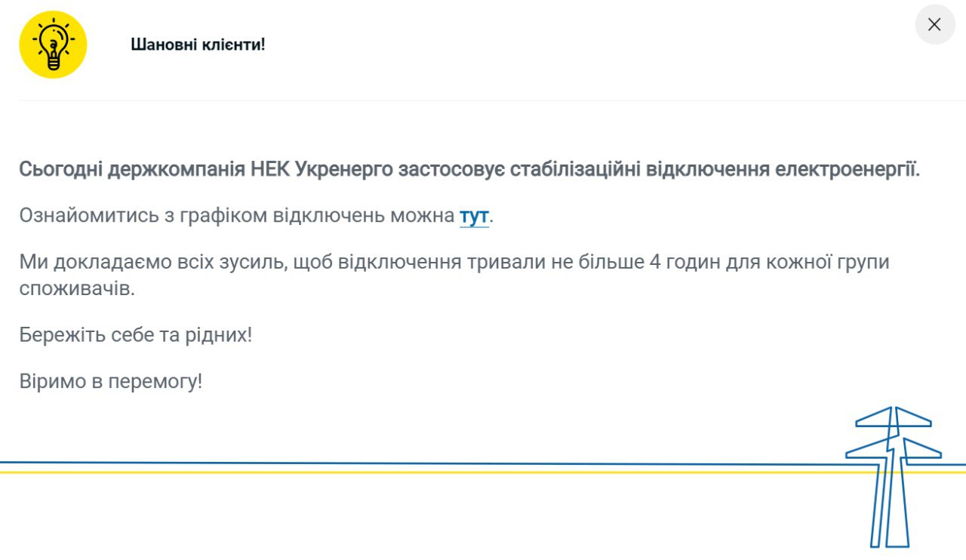This screenshot has height=560, width=966.
Task: Click the blue horizontal line near the bottom
Action: (x=377, y=463)
